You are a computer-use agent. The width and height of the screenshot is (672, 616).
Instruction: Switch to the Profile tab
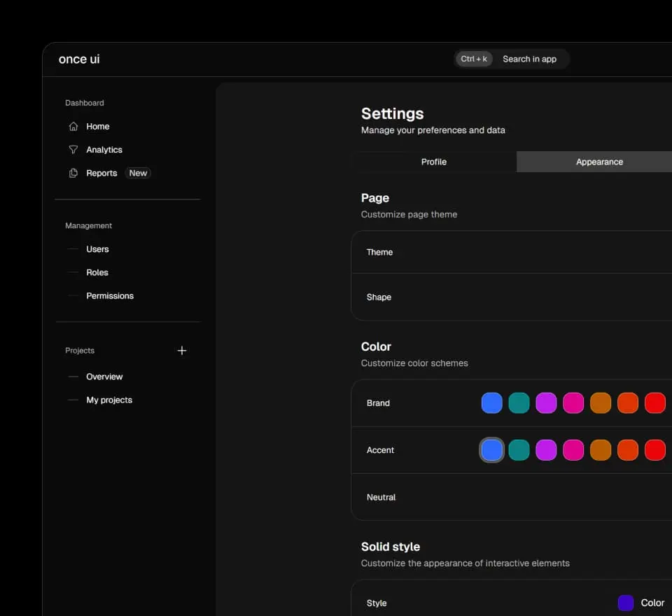[434, 162]
